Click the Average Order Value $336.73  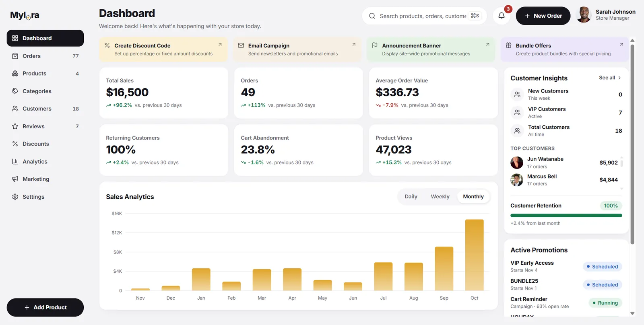coord(397,93)
